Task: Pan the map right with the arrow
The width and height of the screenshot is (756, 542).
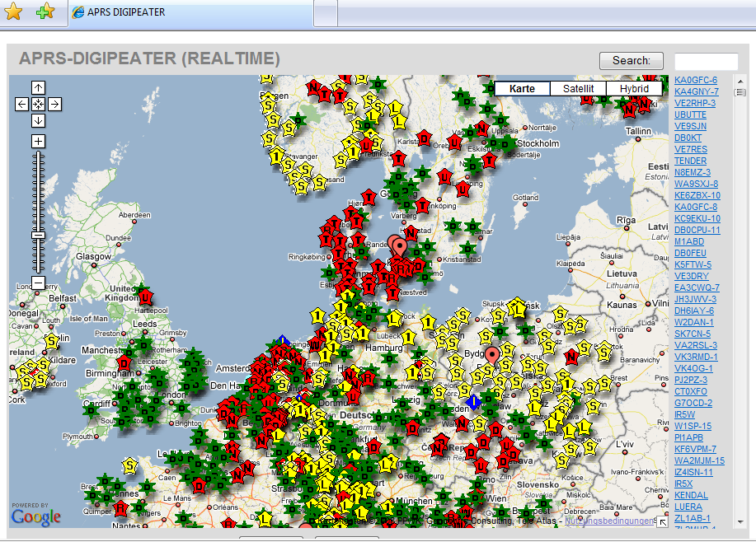Action: 54,104
